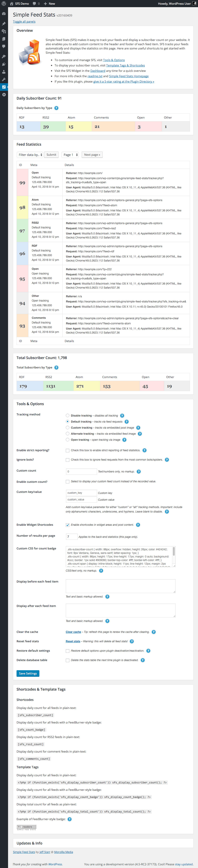
Task: Show help for Disable tracking option
Action: tap(122, 415)
